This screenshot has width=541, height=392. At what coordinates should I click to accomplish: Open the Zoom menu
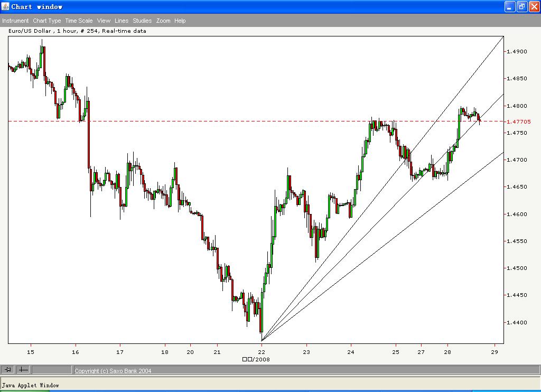click(x=163, y=21)
